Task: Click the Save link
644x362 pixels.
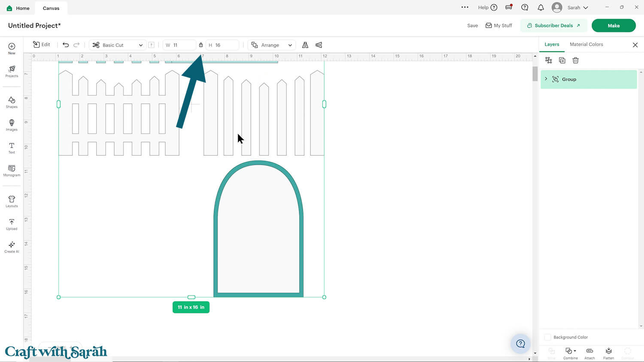Action: [x=472, y=26]
